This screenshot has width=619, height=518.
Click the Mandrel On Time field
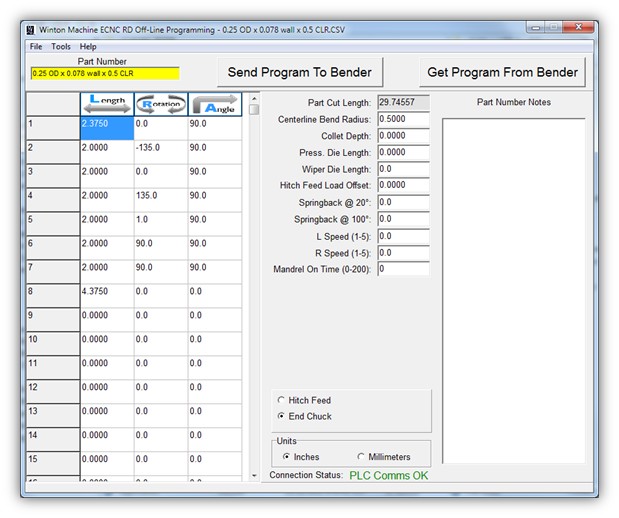[403, 269]
